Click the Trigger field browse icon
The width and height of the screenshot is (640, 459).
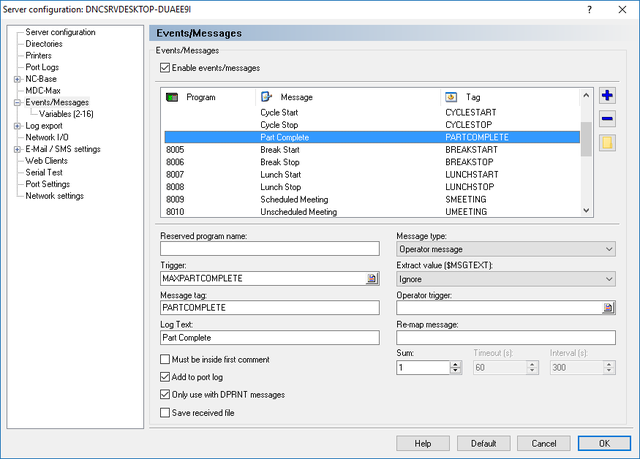coord(372,279)
